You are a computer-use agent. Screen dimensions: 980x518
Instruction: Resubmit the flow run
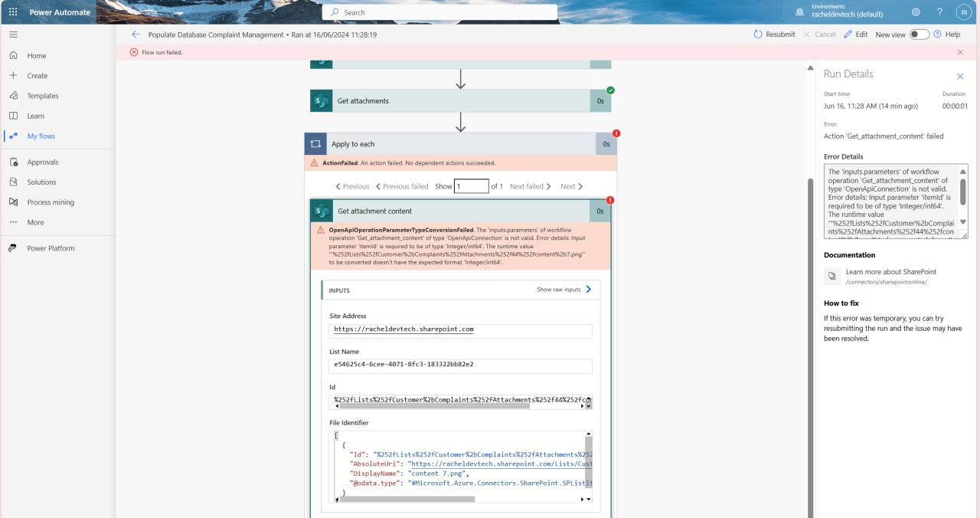(775, 34)
